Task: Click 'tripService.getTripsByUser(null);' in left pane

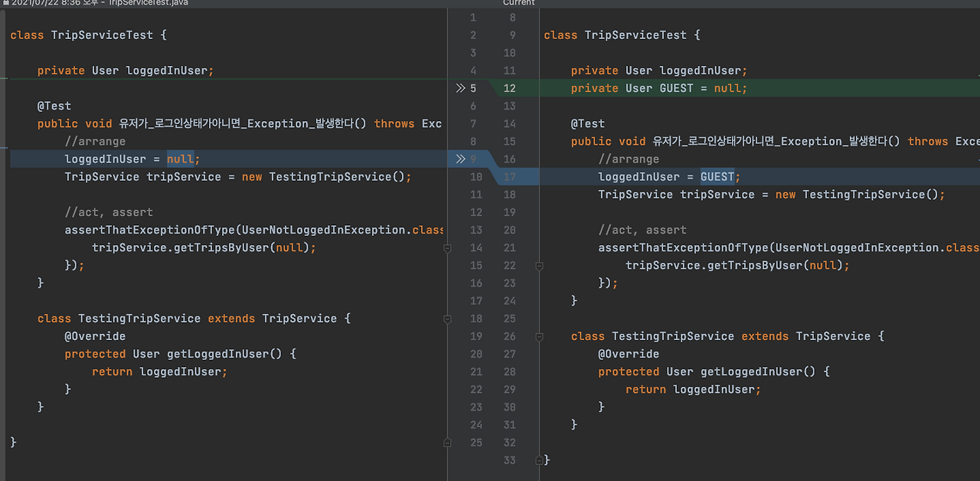Action: pyautogui.click(x=204, y=247)
